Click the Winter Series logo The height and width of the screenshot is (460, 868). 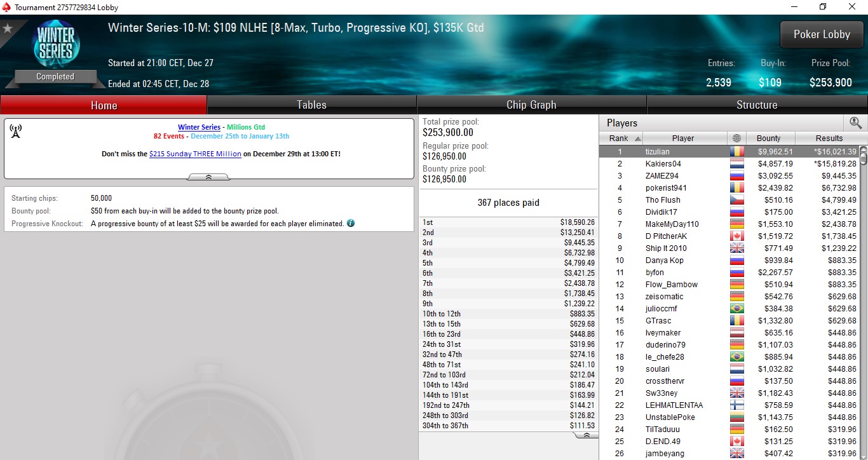55,44
